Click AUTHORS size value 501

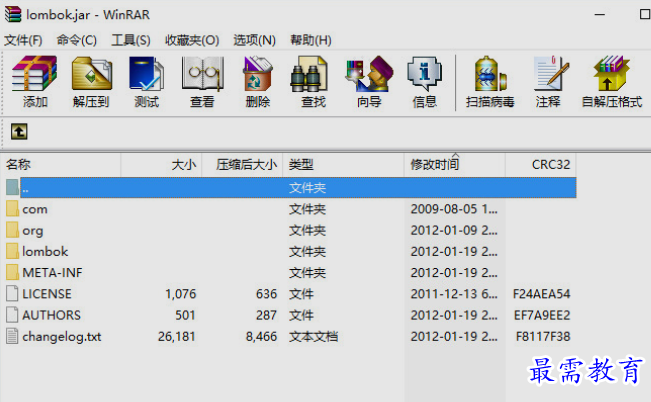tap(185, 315)
